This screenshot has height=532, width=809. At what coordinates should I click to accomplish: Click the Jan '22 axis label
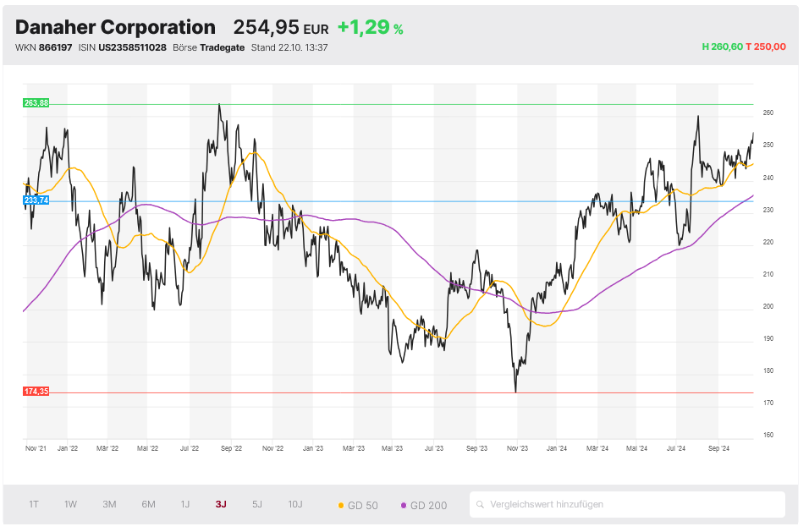point(68,448)
